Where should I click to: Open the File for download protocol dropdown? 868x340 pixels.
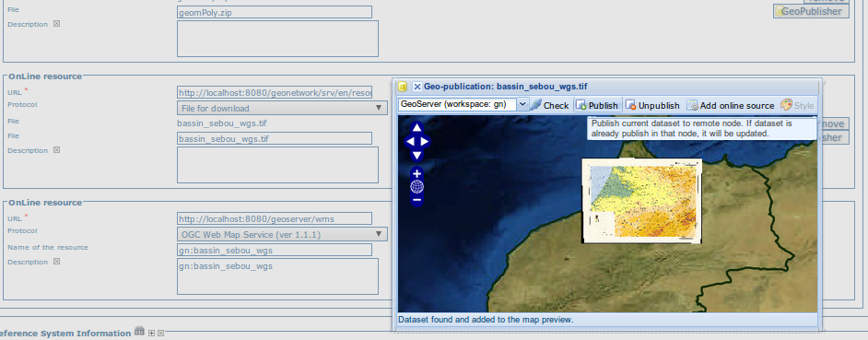click(x=282, y=108)
